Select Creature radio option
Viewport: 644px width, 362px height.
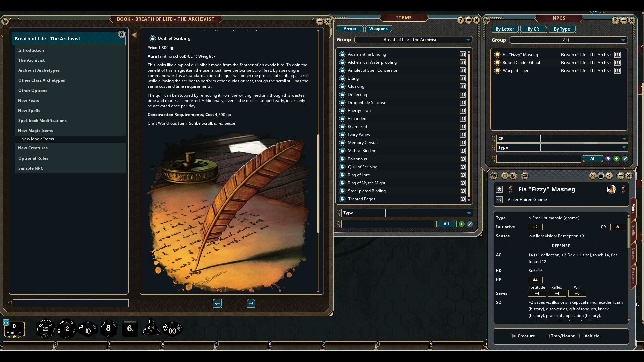click(x=514, y=336)
